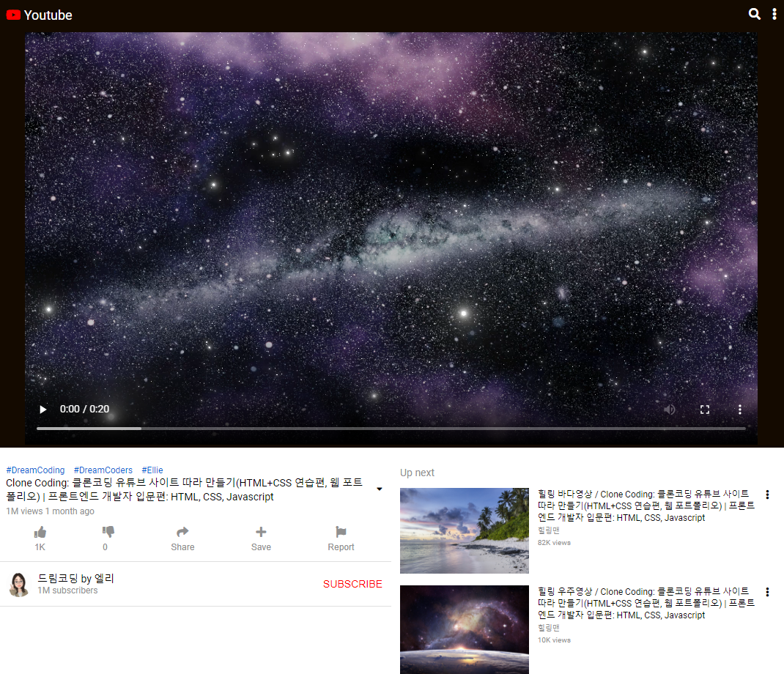Open the channel avatar of 드림코딩 by 엘리

(19, 585)
